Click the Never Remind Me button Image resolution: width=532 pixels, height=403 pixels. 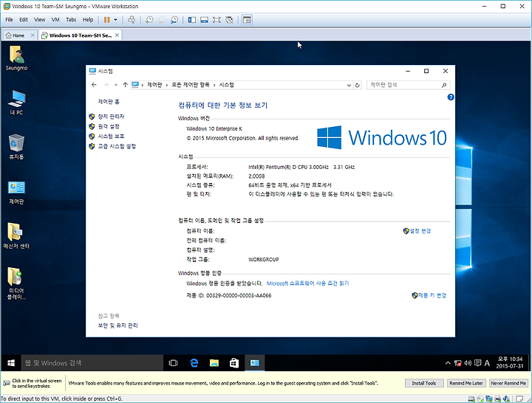tap(508, 383)
